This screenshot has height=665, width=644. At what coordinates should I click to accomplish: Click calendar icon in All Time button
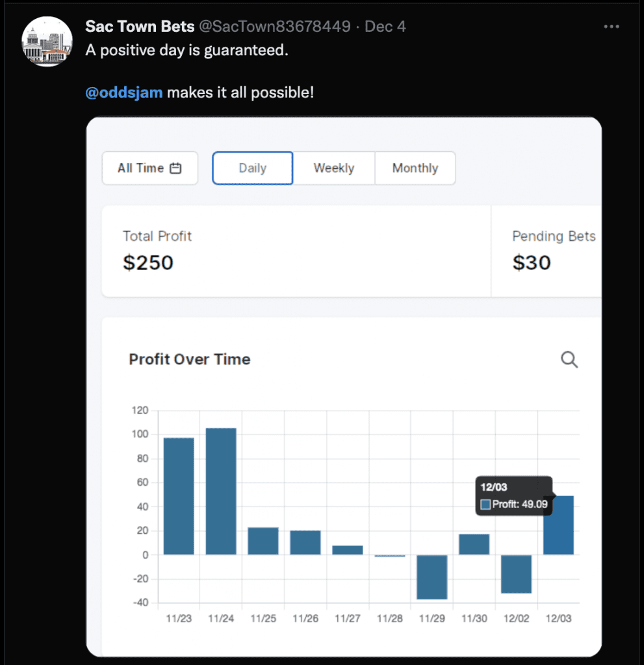pyautogui.click(x=175, y=168)
